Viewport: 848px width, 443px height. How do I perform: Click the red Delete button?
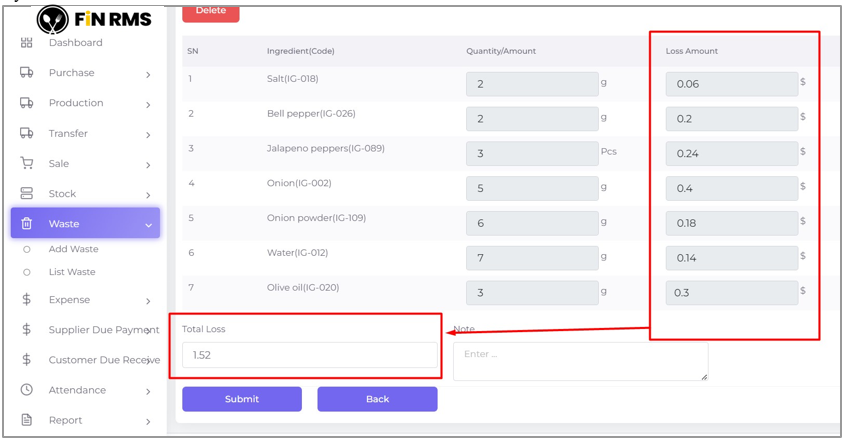coord(210,12)
